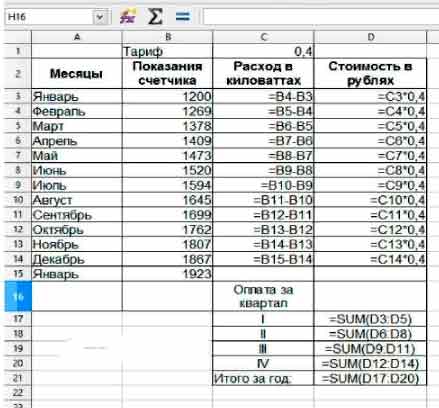Viewport: 439px width, 408px height.
Task: Expand the Name Box dropdown arrow
Action: coord(100,17)
